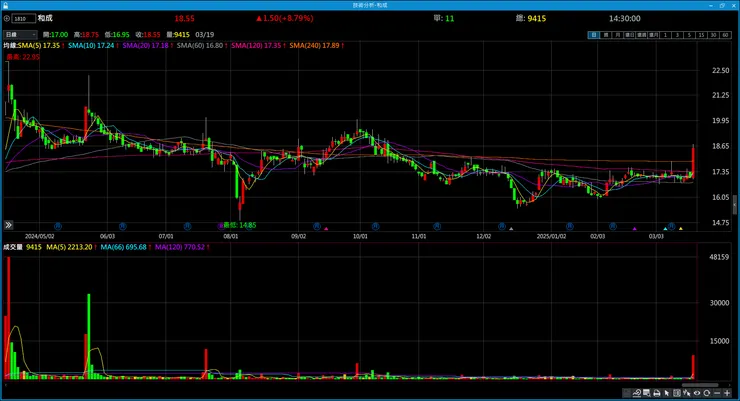
Task: Click the volume MA(120) 770.52 label
Action: [x=182, y=247]
